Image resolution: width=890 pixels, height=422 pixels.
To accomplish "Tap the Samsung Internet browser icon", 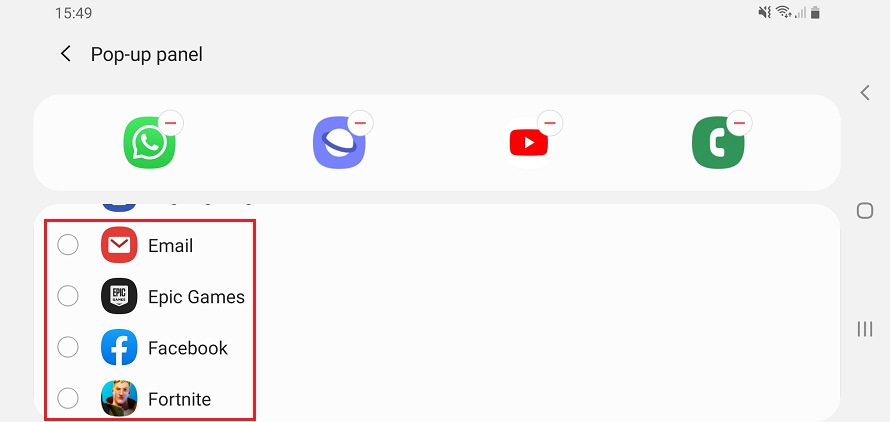I will tap(339, 143).
